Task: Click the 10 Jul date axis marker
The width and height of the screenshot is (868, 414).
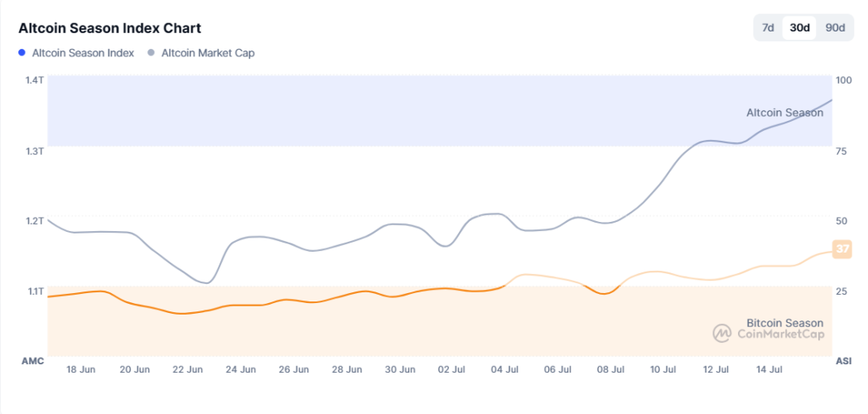Action: pos(664,369)
